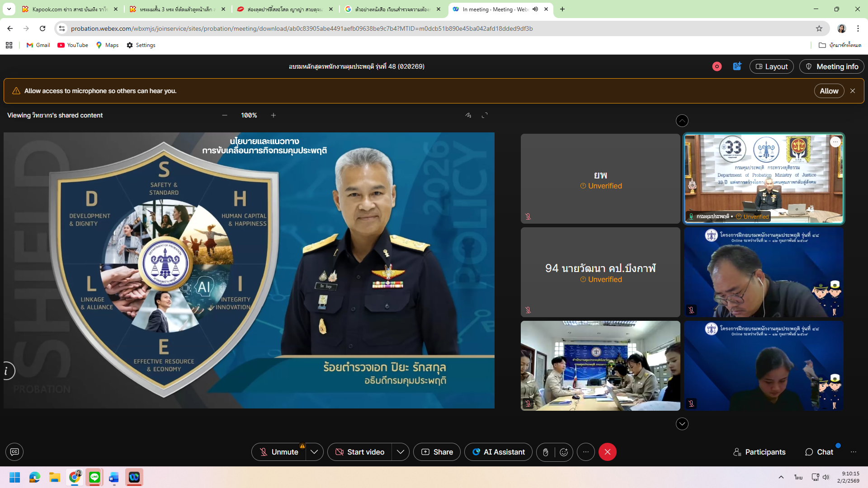Zoom in shared content with plus
Image resolution: width=868 pixels, height=488 pixels.
pos(274,115)
